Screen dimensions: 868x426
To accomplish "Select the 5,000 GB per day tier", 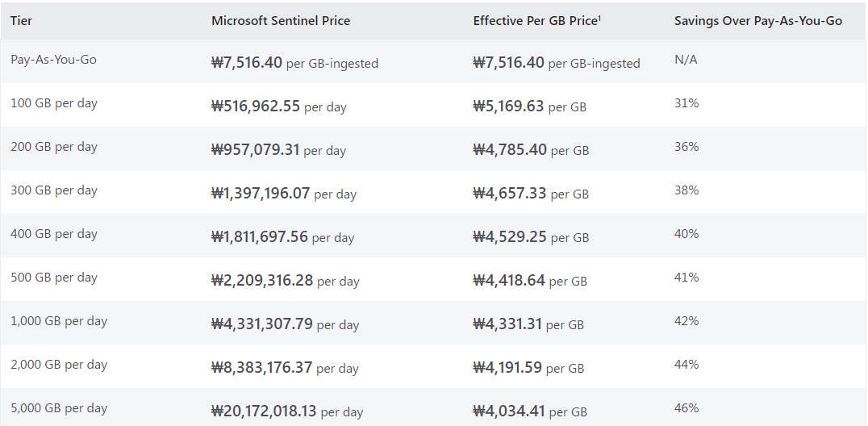I will pyautogui.click(x=59, y=408).
